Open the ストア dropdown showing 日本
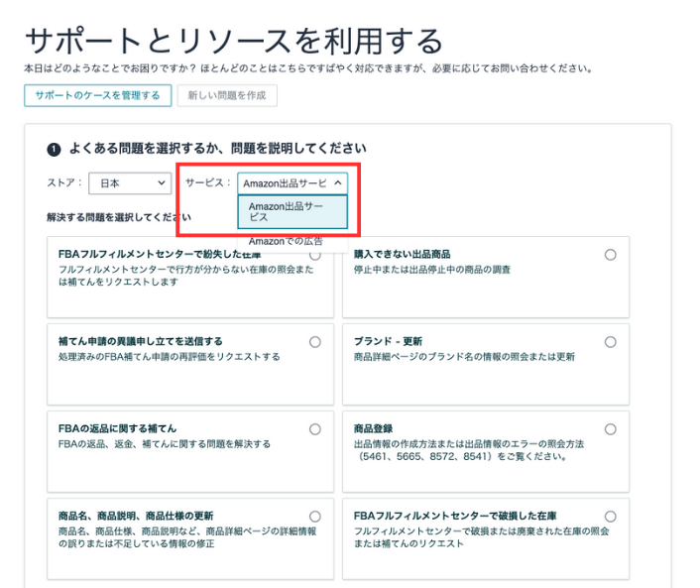 point(130,183)
